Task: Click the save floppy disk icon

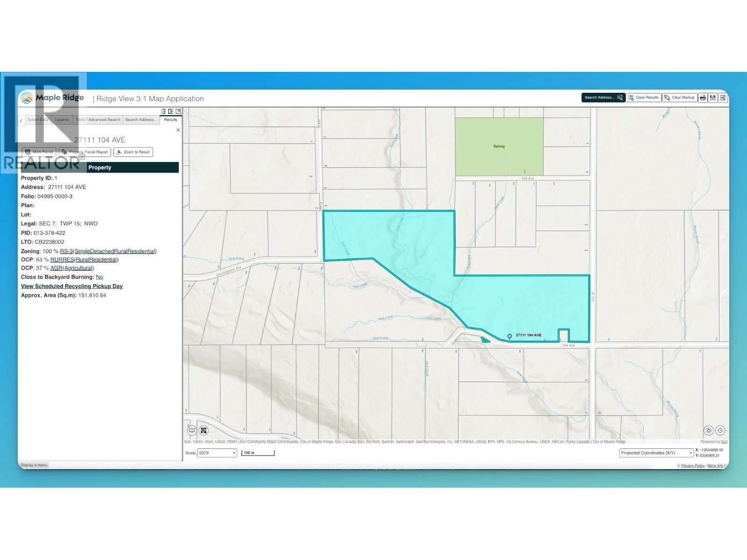Action: [x=712, y=98]
